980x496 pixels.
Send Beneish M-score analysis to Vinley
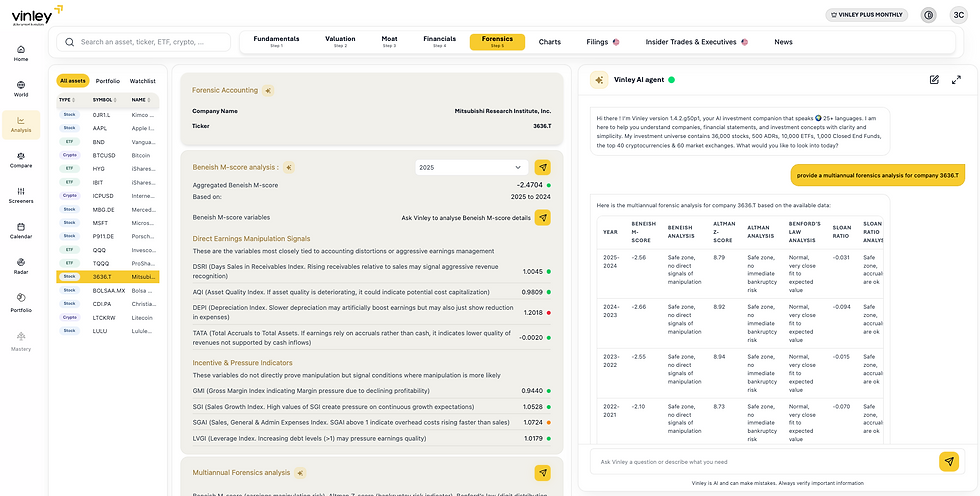tap(543, 167)
